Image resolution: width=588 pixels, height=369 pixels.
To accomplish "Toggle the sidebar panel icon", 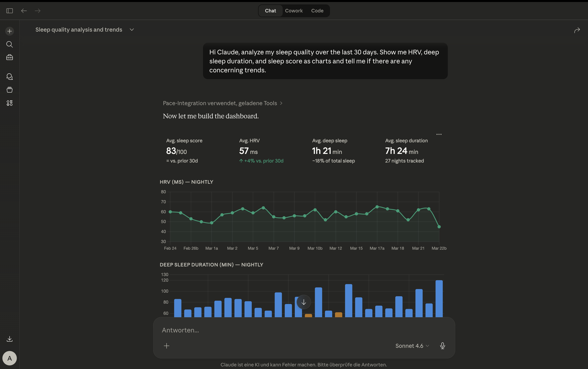I will tap(10, 11).
